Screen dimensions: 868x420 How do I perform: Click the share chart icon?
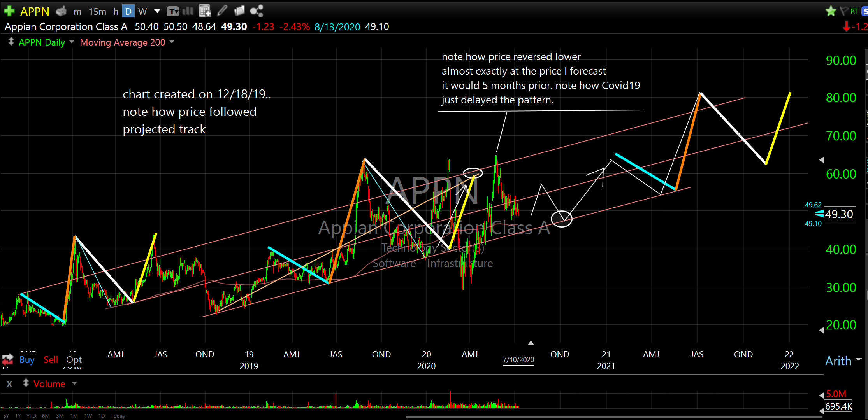257,11
